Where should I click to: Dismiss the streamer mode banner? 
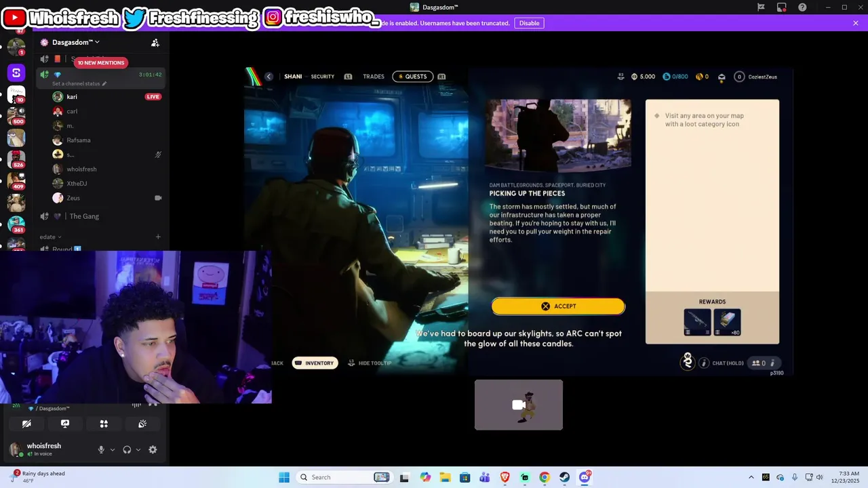tap(856, 23)
